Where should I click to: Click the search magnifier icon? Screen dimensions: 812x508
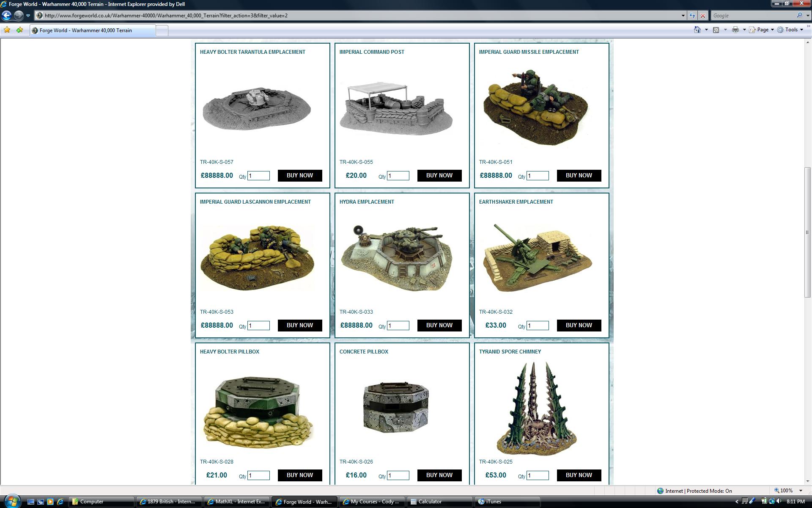pos(799,16)
